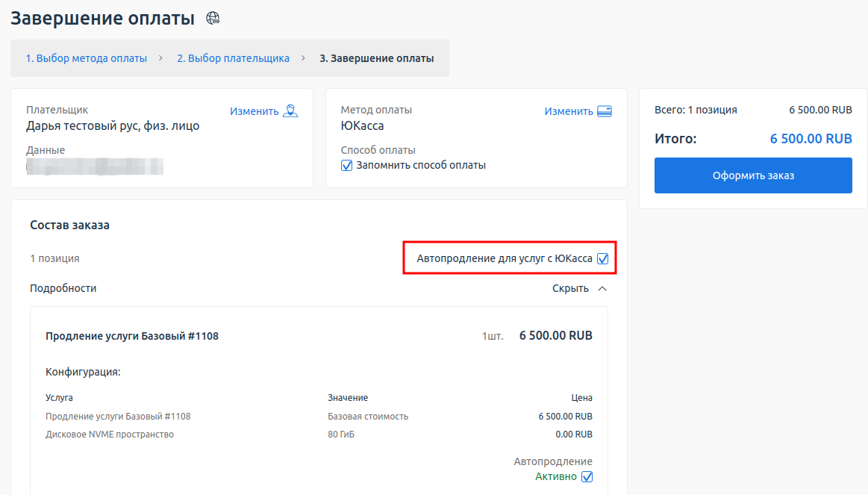Click the Автопродление label above Активно
The height and width of the screenshot is (495, 868).
tap(553, 461)
